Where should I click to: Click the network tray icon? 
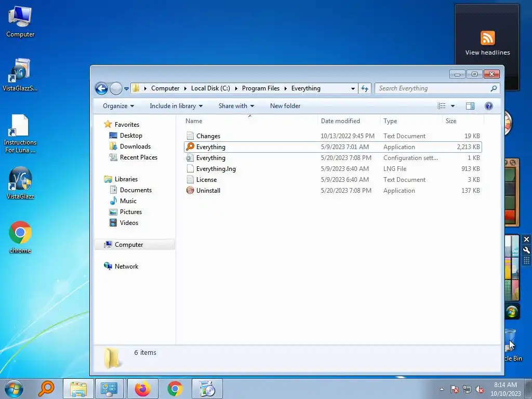coord(467,389)
